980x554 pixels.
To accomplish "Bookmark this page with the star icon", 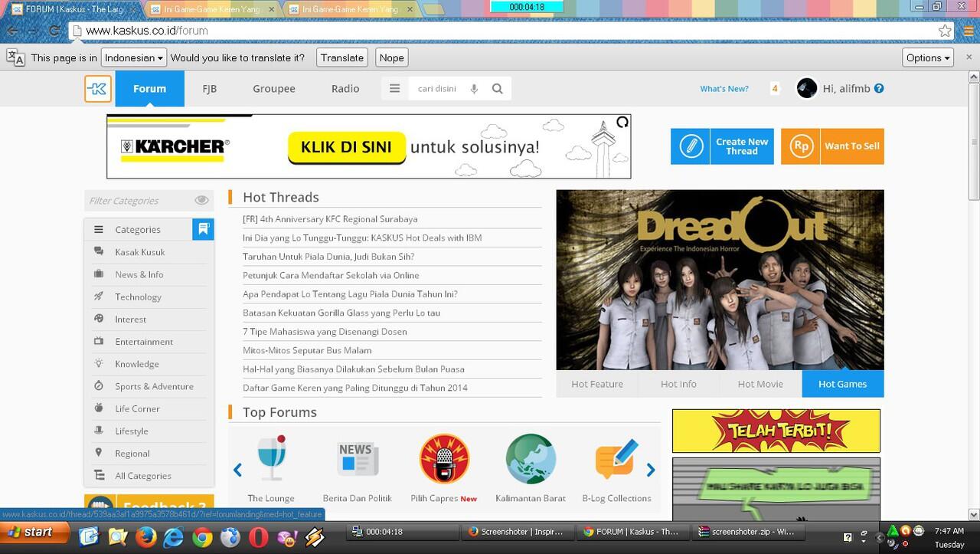I will tap(945, 31).
